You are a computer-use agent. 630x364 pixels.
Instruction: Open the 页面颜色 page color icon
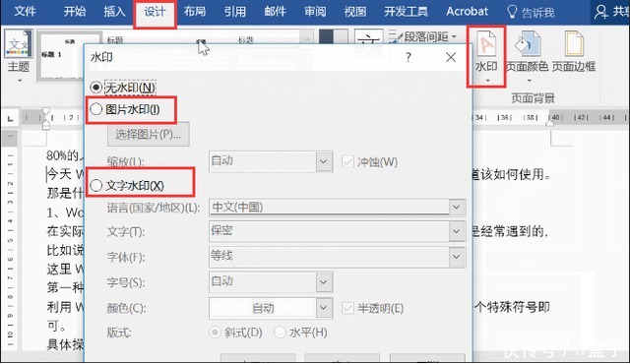527,44
